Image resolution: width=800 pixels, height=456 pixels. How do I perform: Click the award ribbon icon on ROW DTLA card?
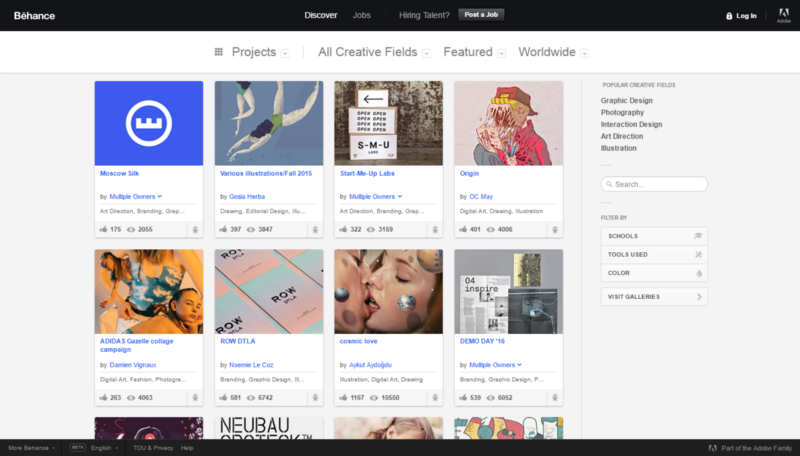click(x=315, y=397)
